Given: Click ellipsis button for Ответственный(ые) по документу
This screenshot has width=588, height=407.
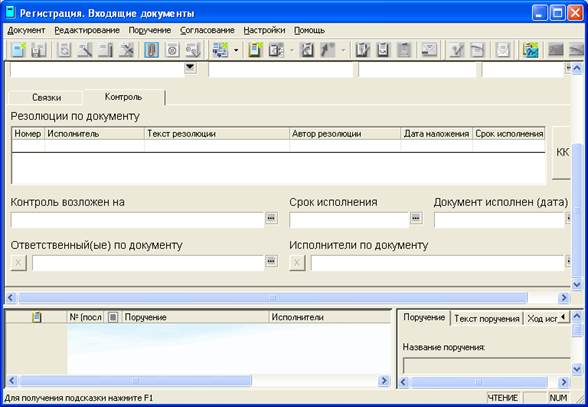Looking at the screenshot, I should (x=271, y=261).
